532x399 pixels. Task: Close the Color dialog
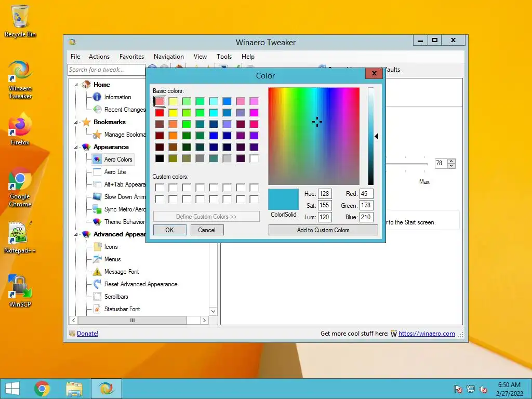tap(374, 73)
